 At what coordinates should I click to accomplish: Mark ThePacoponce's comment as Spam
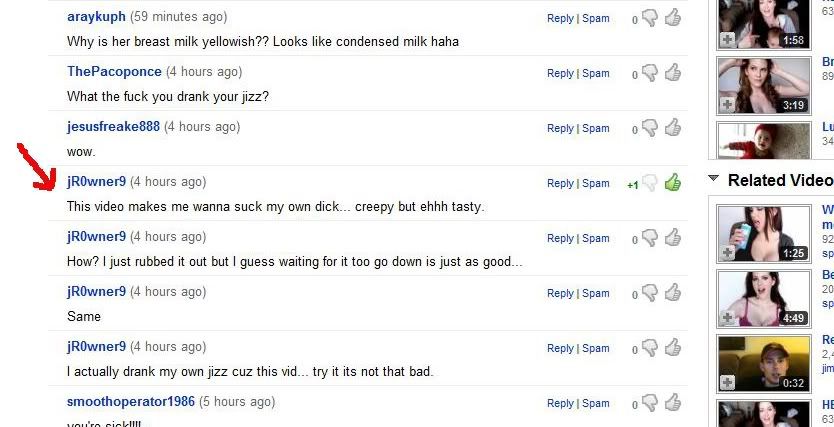click(596, 73)
